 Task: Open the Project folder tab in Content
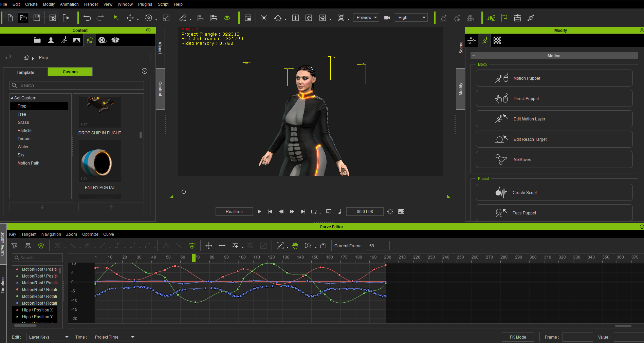point(37,40)
